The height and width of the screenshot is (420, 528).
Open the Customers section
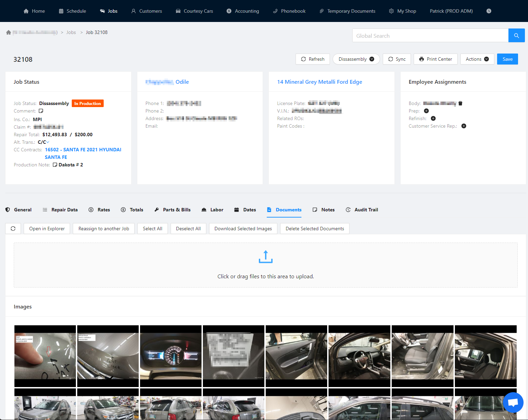pos(146,11)
